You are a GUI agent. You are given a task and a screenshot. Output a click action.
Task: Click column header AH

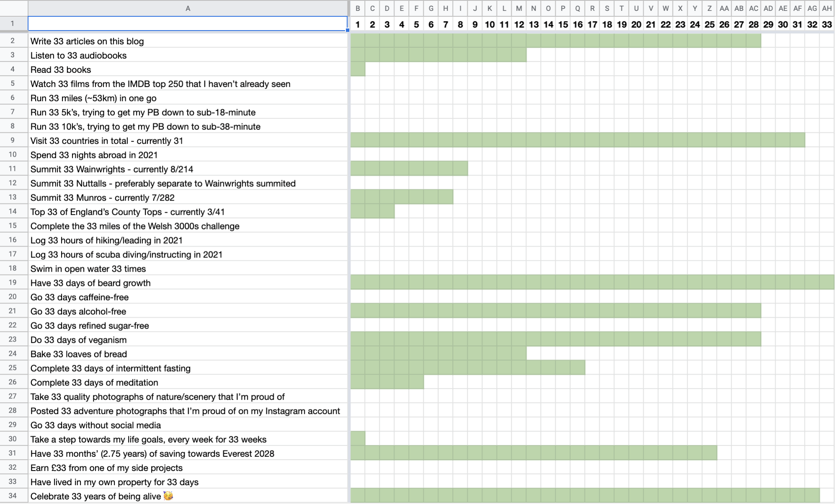(826, 8)
